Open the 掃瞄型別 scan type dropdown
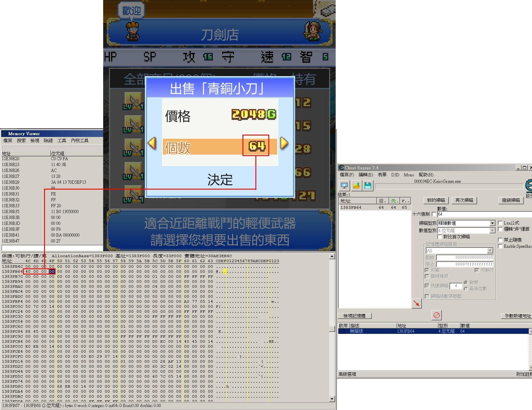 click(x=492, y=223)
